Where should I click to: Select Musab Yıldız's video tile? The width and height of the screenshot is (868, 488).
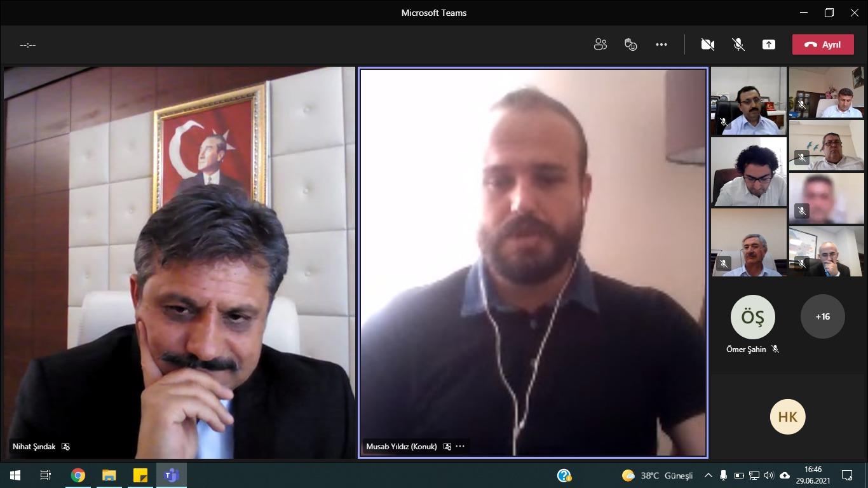(533, 262)
